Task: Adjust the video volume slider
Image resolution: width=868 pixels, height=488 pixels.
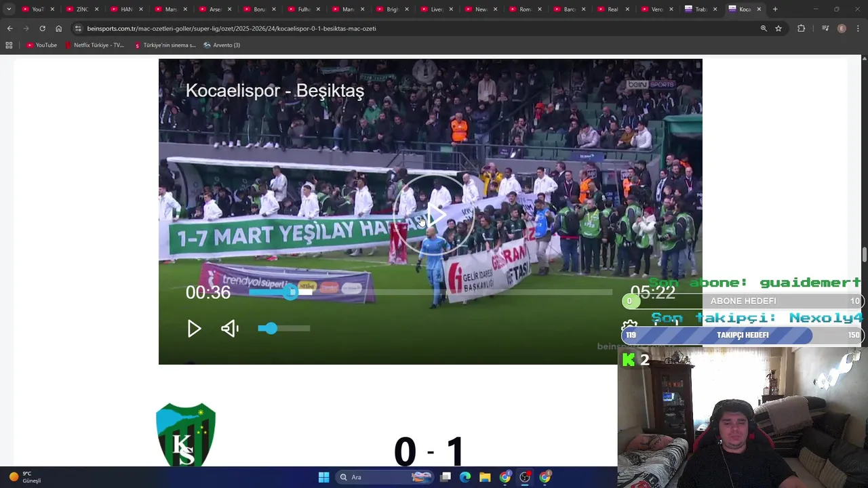Action: tap(283, 328)
